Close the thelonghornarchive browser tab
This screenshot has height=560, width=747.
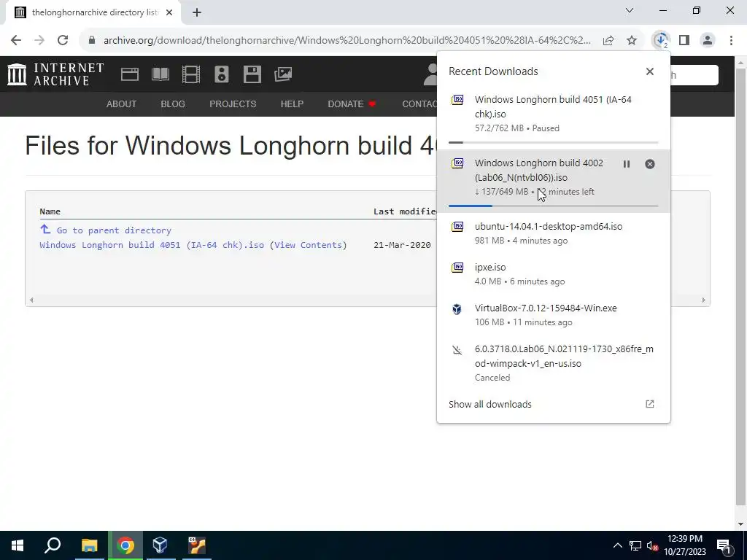pyautogui.click(x=169, y=12)
